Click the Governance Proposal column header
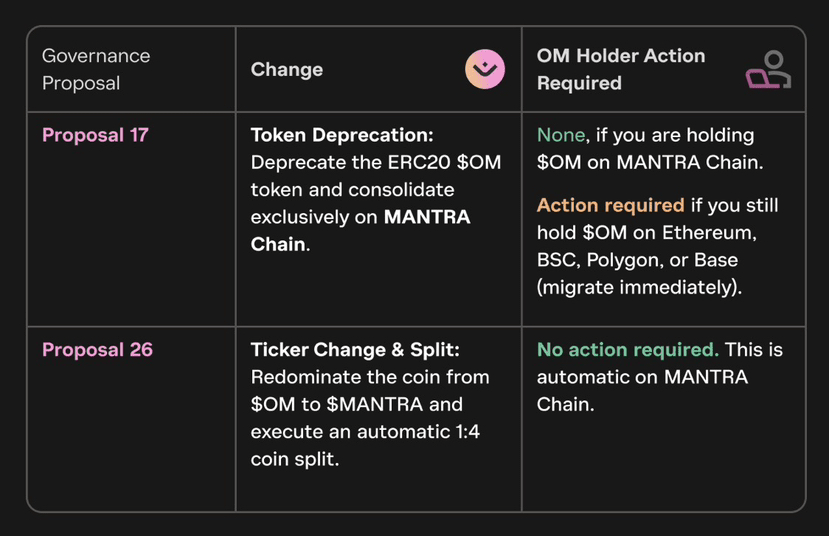 tap(96, 69)
